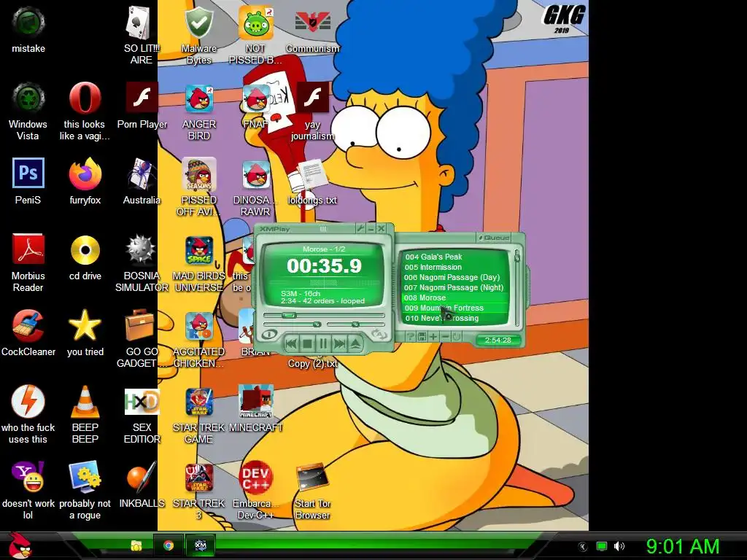Open the 'GO GO GADGET...' briefcase icon
The width and height of the screenshot is (747, 560).
[142, 338]
